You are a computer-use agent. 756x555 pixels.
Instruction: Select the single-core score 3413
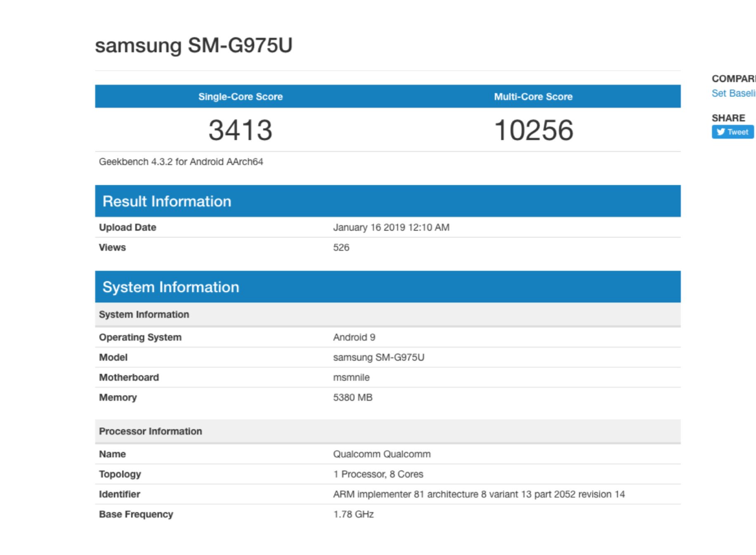tap(240, 130)
